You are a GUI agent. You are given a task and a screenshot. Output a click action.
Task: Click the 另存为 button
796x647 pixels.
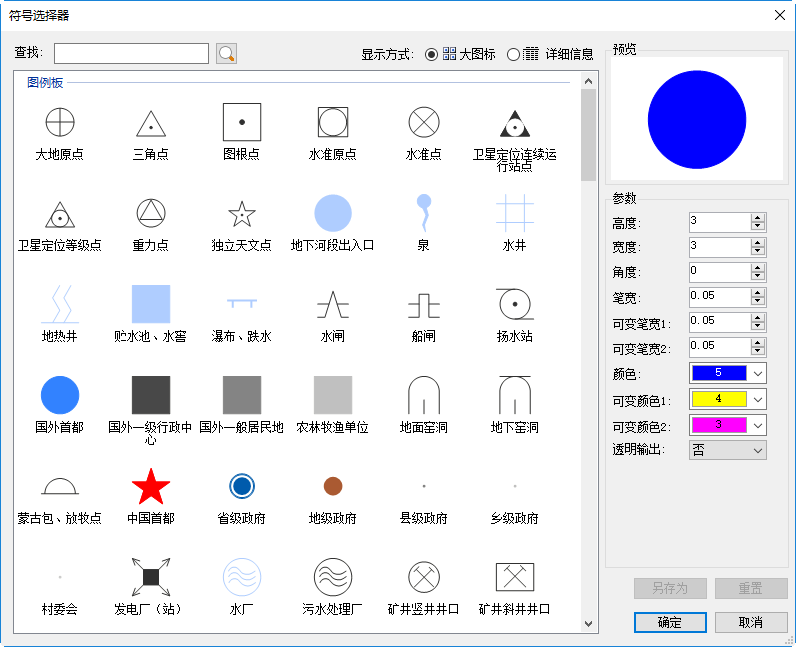point(670,589)
